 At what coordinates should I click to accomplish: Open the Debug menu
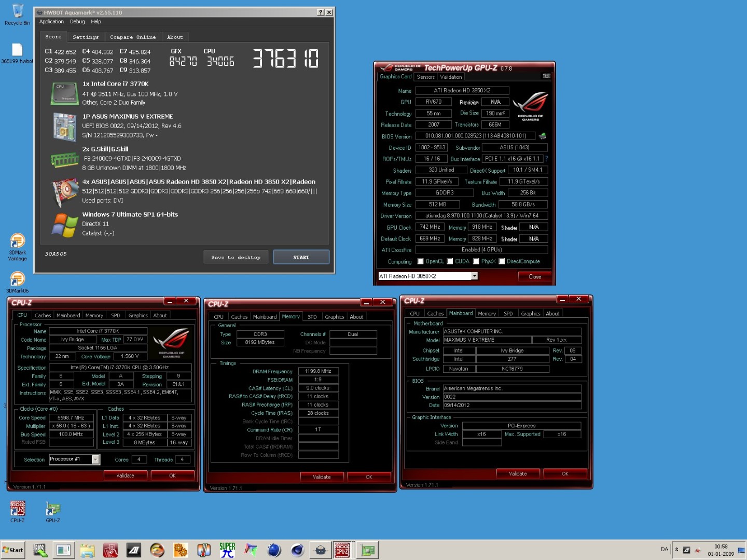coord(77,22)
